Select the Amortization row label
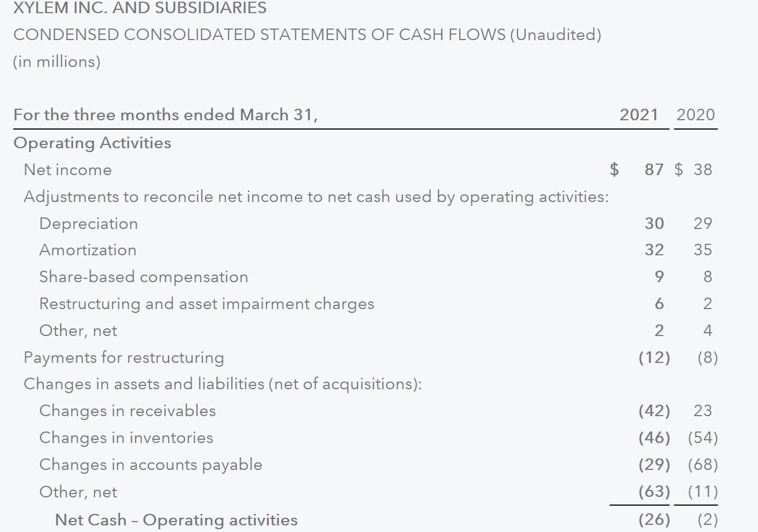This screenshot has height=532, width=758. coord(88,250)
